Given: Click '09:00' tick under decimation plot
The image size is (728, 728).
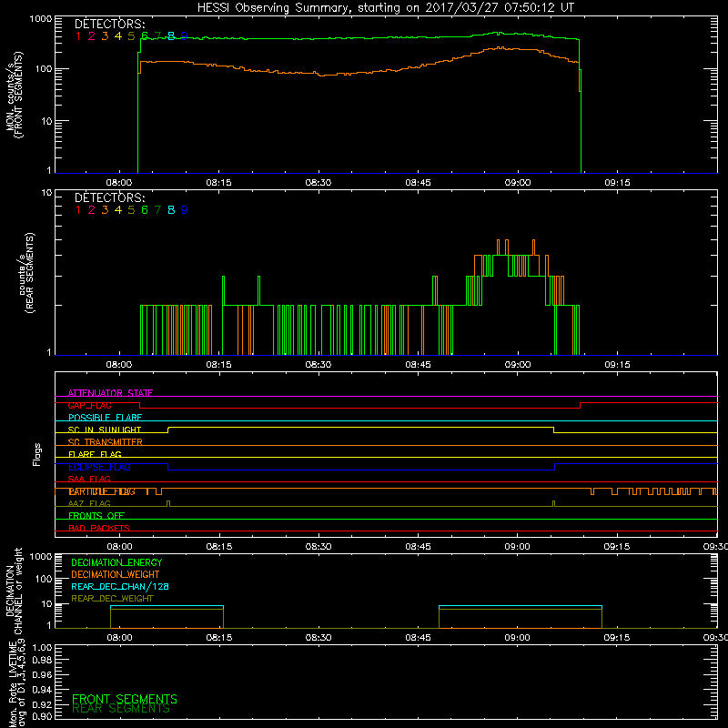Looking at the screenshot, I should point(518,638).
